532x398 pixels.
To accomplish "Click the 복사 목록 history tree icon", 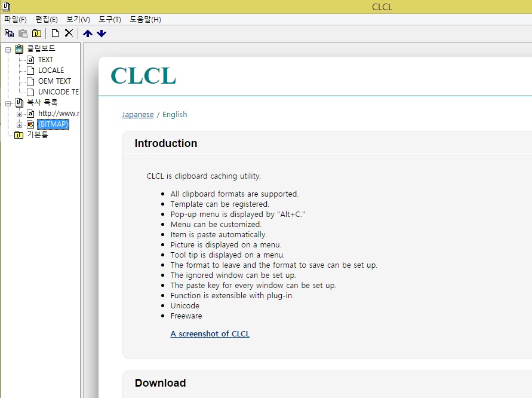I will (19, 103).
